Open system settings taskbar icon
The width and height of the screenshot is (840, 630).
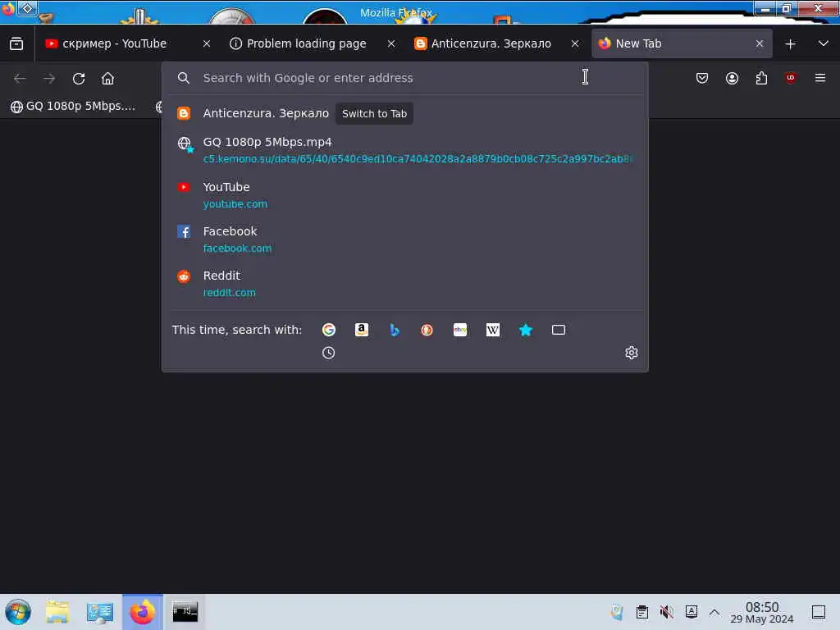coord(99,612)
